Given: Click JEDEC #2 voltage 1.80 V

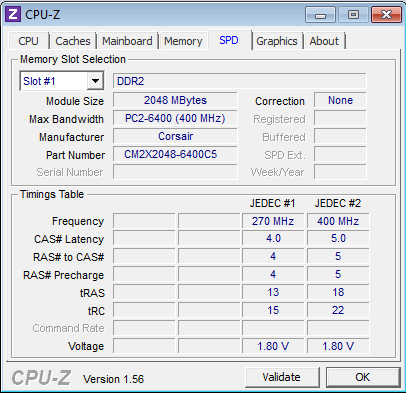Looking at the screenshot, I should click(338, 346).
